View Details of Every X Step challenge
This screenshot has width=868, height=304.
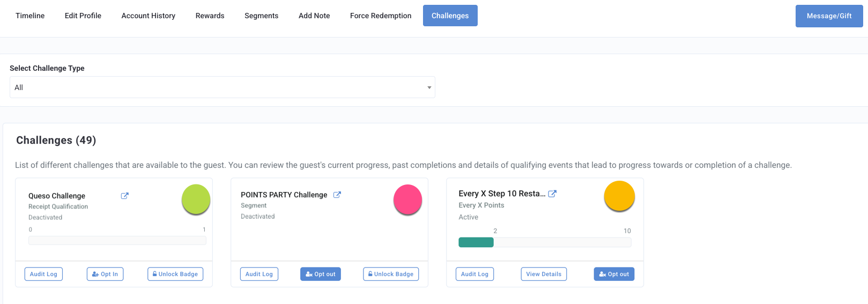point(544,274)
